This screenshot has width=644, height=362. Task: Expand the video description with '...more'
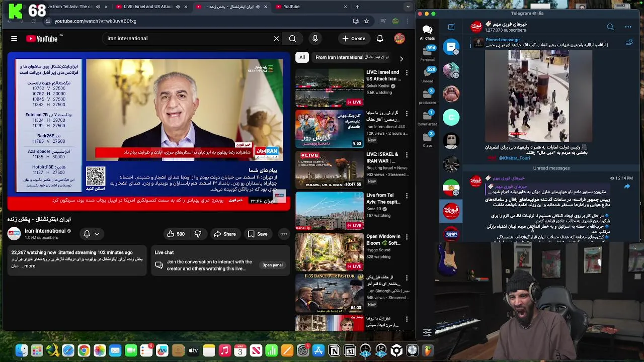29,266
